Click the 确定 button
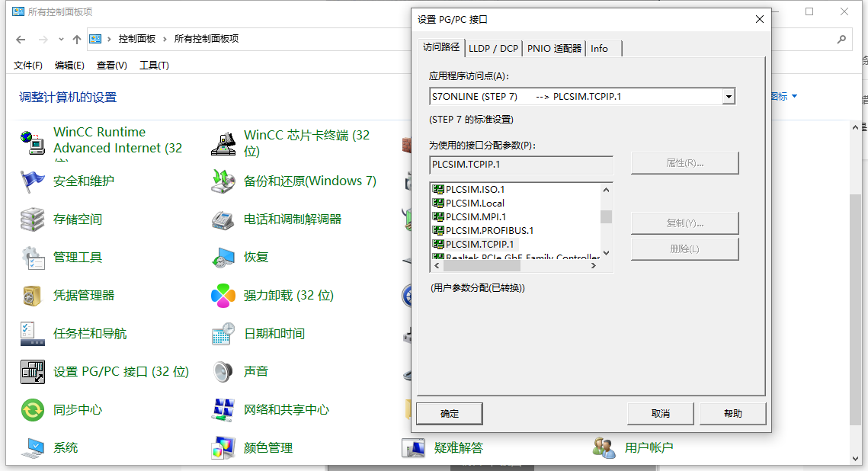The height and width of the screenshot is (471, 868). click(450, 414)
